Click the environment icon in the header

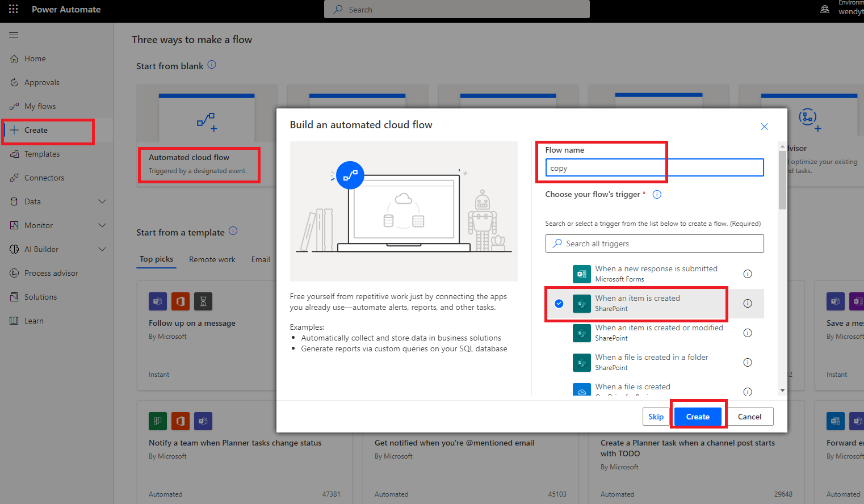click(825, 9)
